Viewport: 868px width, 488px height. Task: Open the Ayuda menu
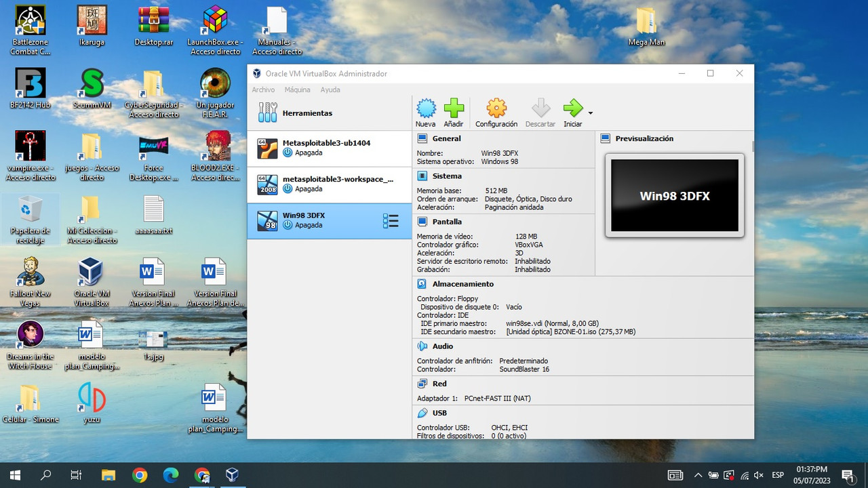tap(330, 89)
